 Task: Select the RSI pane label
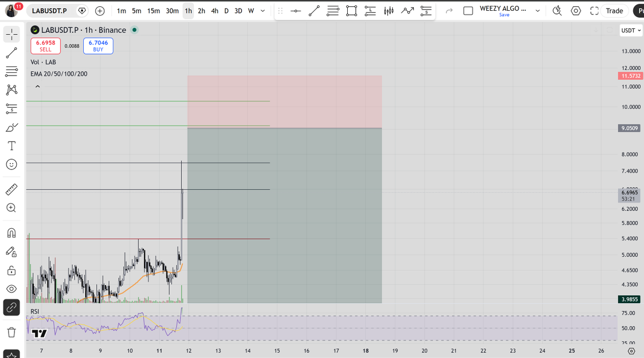[35, 311]
